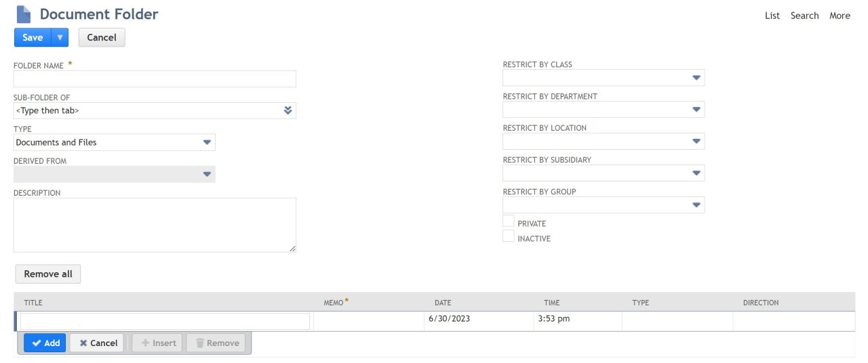Screen dimensions: 868x363
Task: Enable the Inactive checkbox
Action: click(x=508, y=236)
